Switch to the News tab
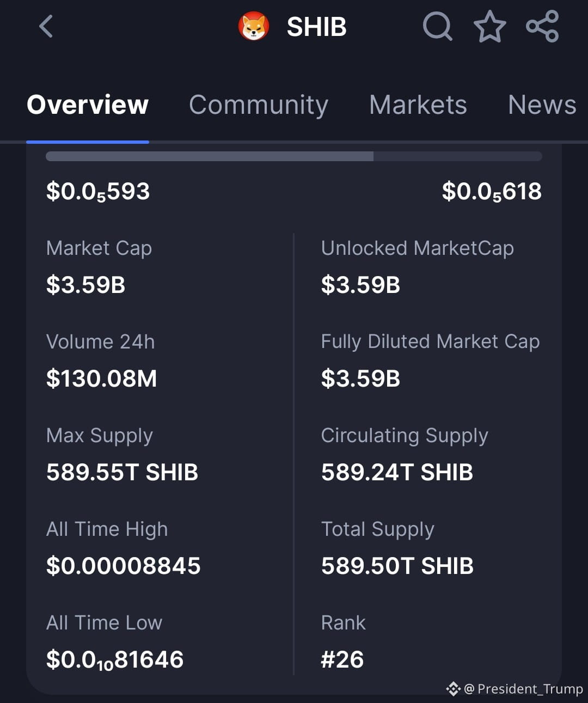Image resolution: width=588 pixels, height=703 pixels. pos(542,105)
